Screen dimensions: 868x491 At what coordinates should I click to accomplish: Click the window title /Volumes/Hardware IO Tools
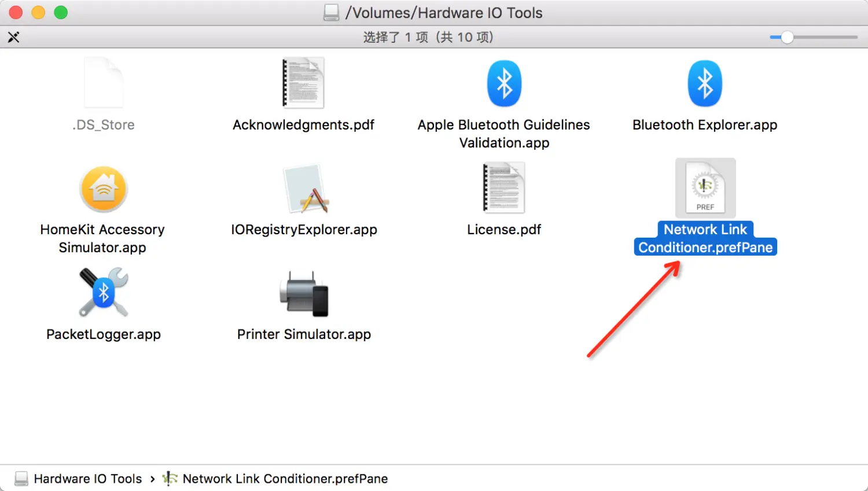tap(444, 13)
